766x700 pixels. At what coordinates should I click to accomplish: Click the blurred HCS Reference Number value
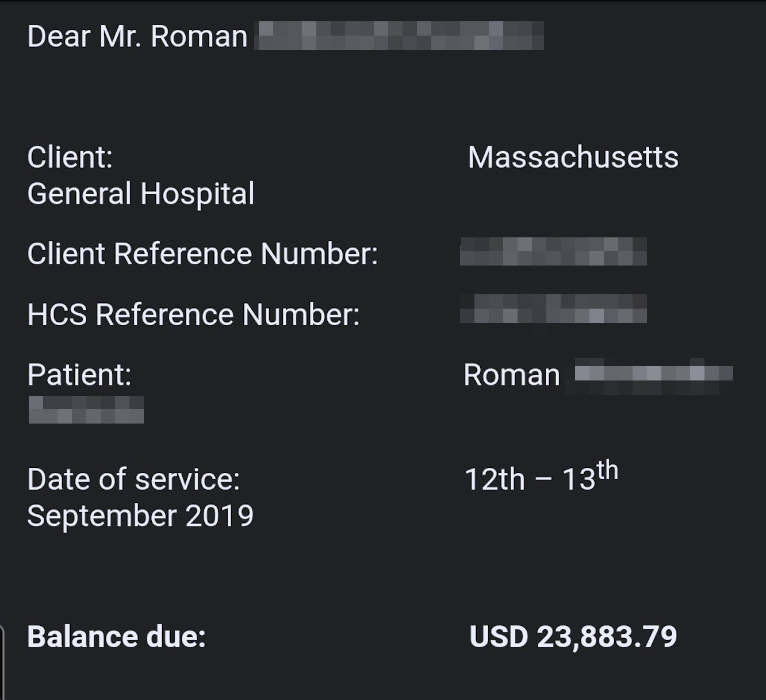(x=553, y=309)
